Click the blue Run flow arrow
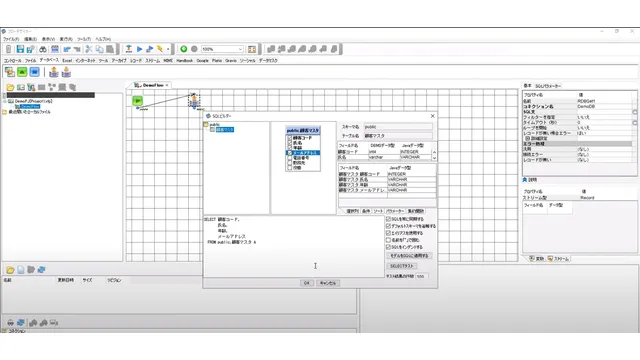640x360 pixels. pyautogui.click(x=139, y=49)
